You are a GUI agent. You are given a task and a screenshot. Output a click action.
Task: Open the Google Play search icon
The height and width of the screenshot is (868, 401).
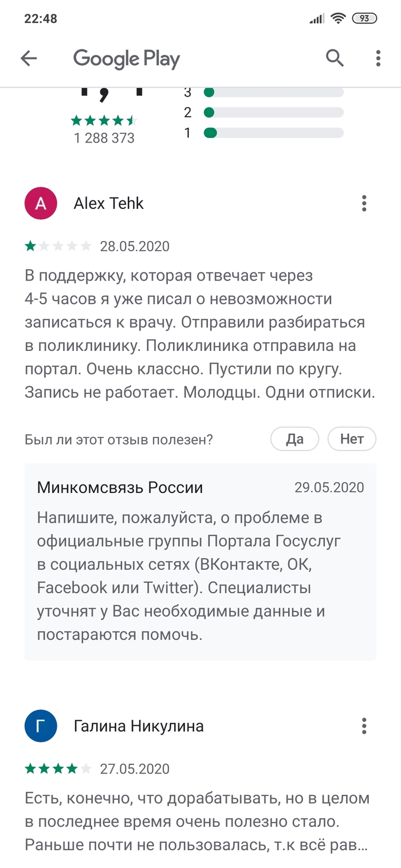[x=335, y=58]
